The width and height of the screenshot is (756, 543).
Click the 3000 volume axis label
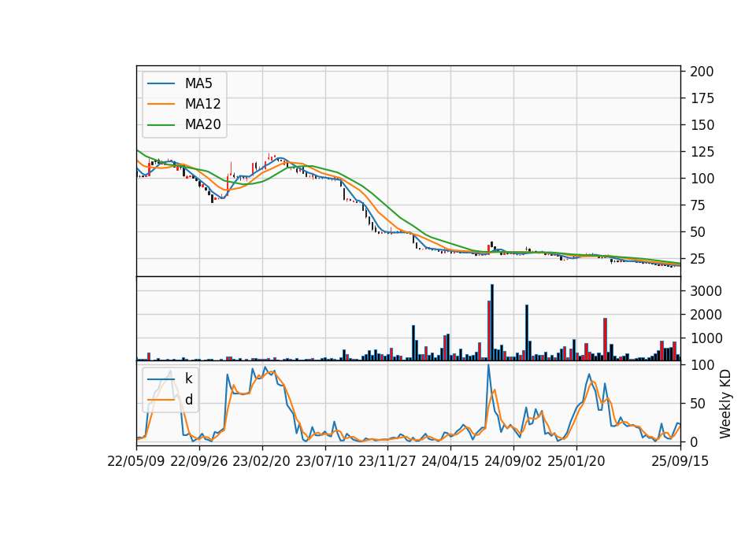pos(706,291)
